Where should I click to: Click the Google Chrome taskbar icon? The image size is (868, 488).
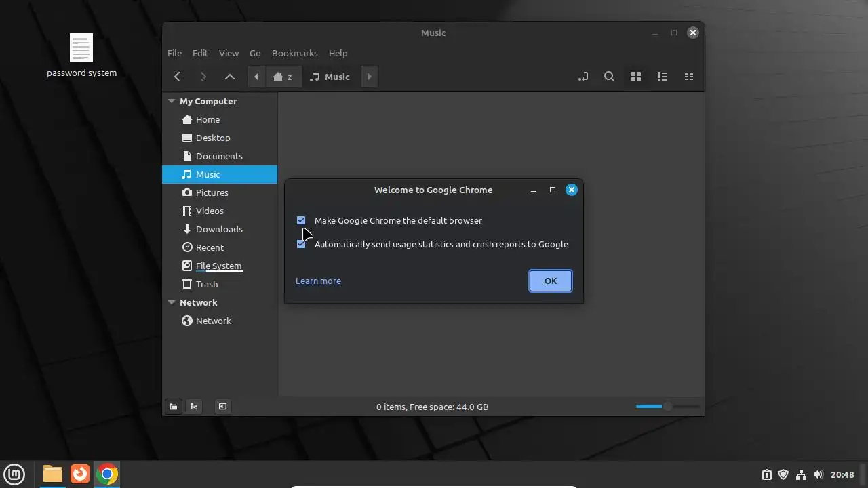point(106,474)
